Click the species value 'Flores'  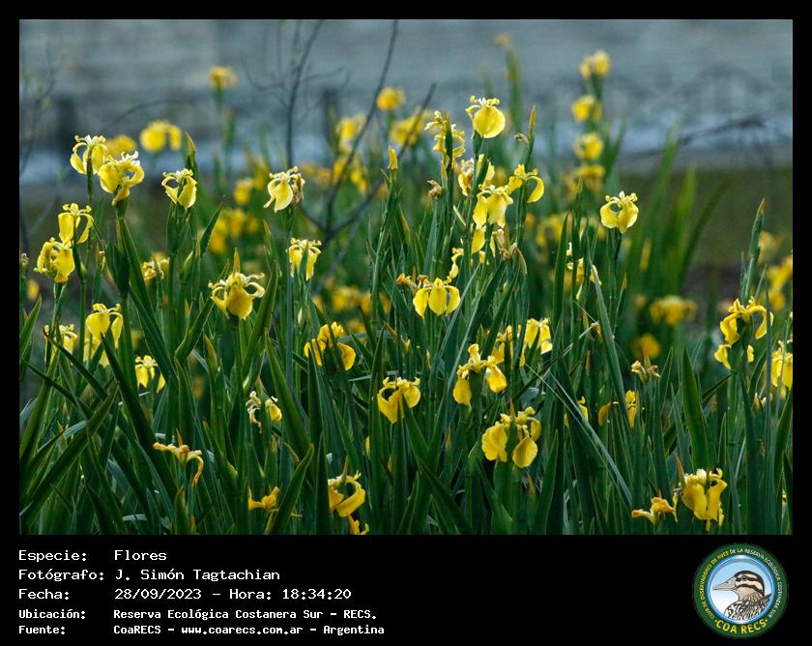click(x=140, y=555)
